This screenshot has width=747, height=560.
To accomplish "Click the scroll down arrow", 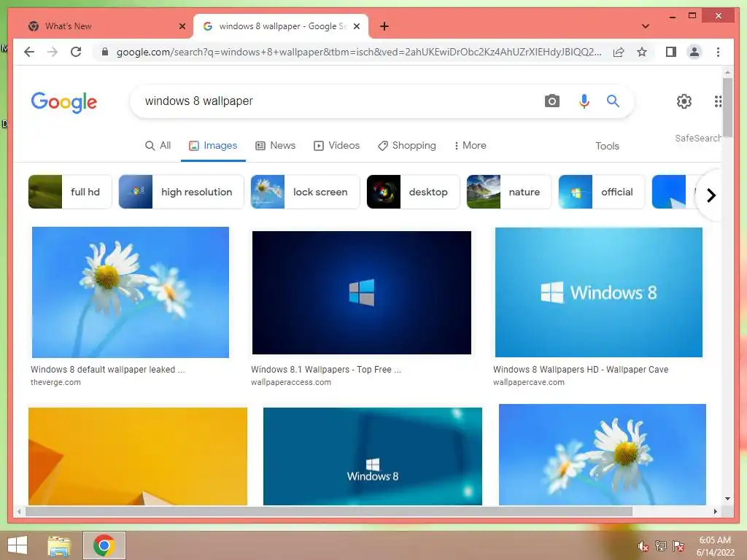I will click(x=727, y=499).
